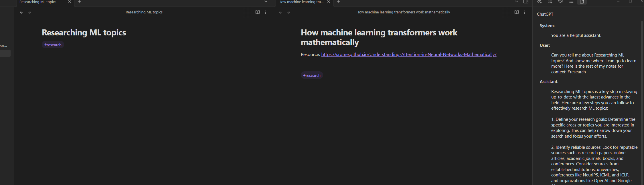Click the breadcrumb title Researching ML topics
Screen dimensions: 644x185
click(x=144, y=12)
